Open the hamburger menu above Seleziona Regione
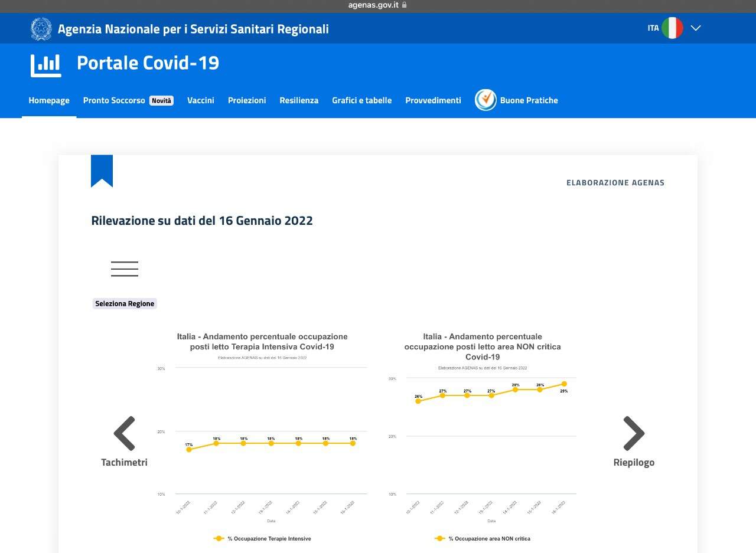The image size is (756, 553). coord(125,269)
